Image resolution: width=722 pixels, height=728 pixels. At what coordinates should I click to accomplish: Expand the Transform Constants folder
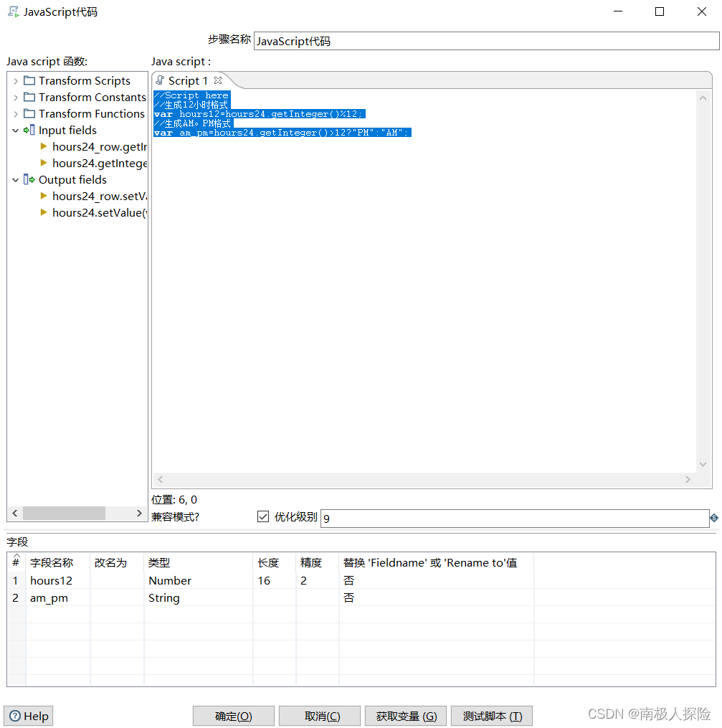[15, 98]
